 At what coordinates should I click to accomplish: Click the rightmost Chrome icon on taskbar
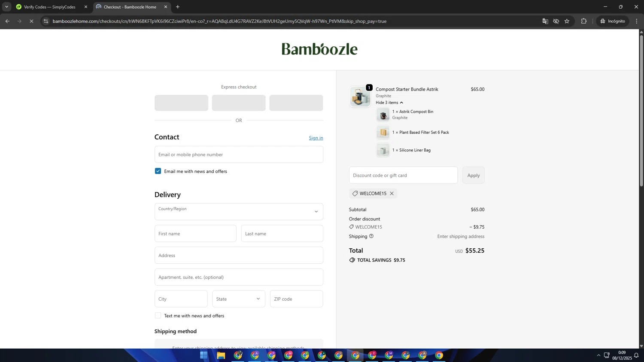pos(439,355)
